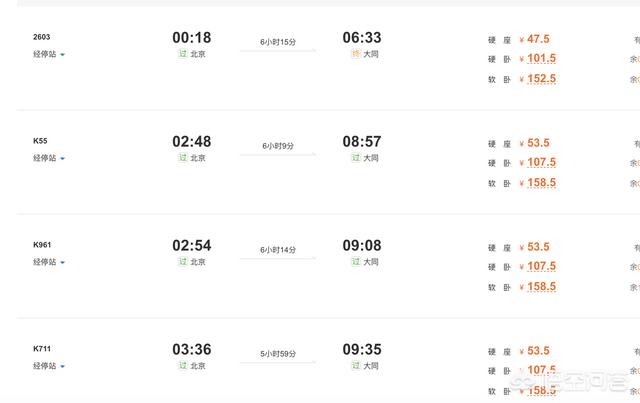
Task: Click the 过 badge beside 北京 for train 2603
Action: coord(183,54)
